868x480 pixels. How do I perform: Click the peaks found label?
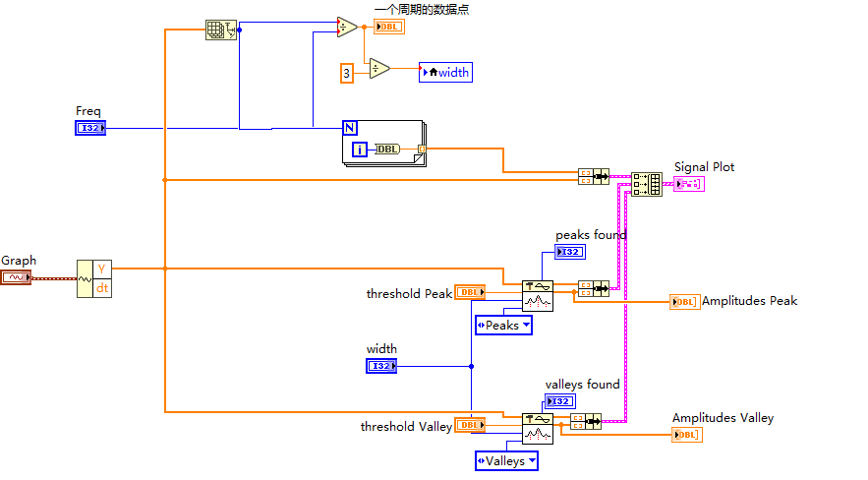click(x=591, y=235)
